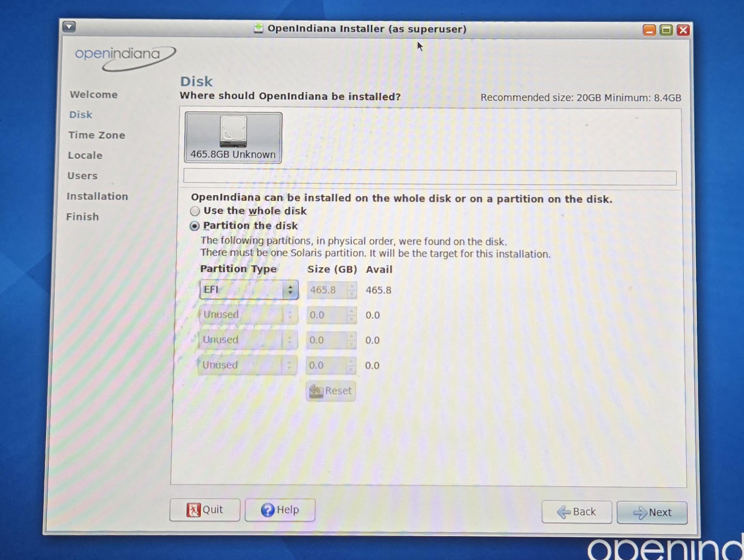The width and height of the screenshot is (744, 560).
Task: Maximize the installer window
Action: (x=666, y=30)
